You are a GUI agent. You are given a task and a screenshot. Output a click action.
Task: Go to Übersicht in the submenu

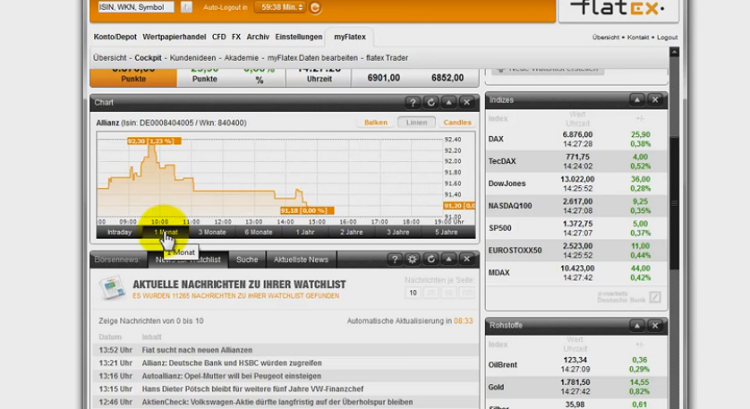click(x=110, y=58)
